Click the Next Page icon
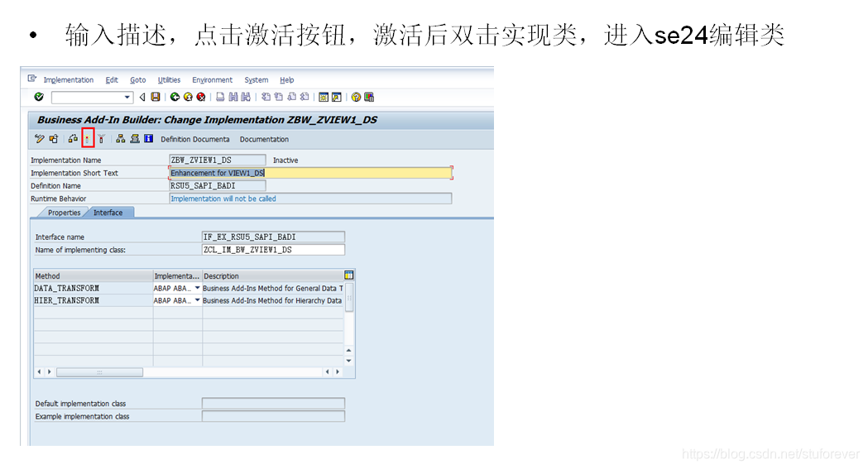Viewport: 868px width, 469px height. 292,97
